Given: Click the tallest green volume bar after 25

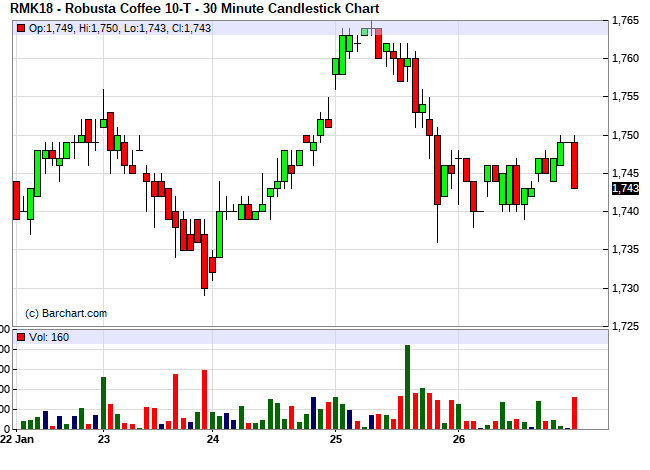Looking at the screenshot, I should [x=407, y=387].
